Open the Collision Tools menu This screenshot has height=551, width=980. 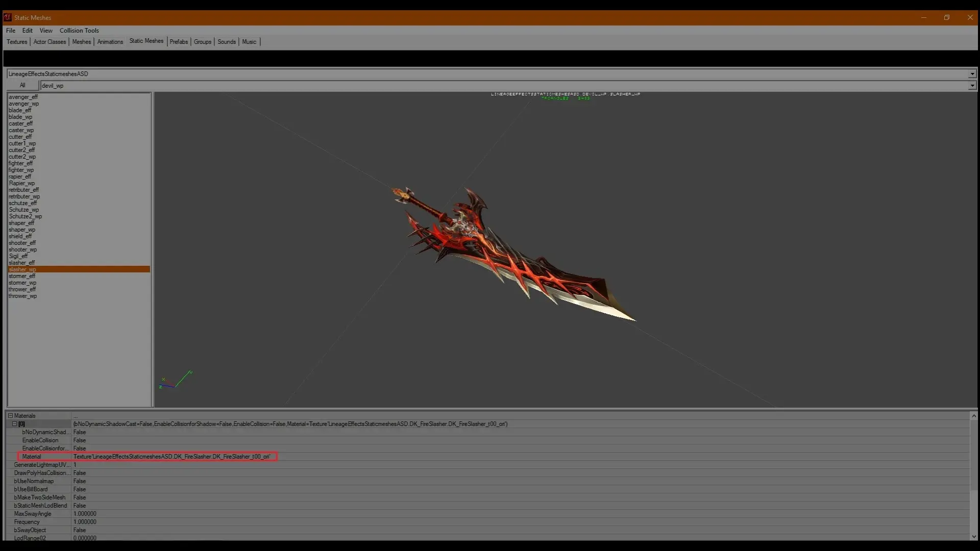79,30
